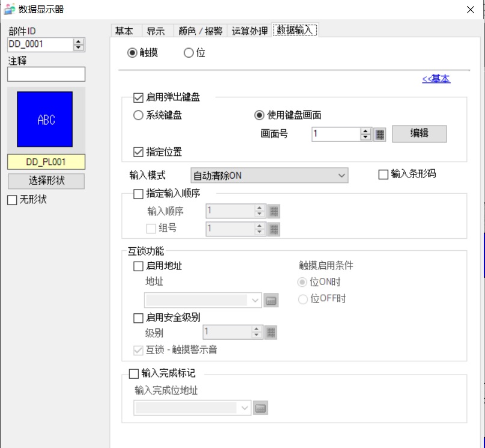This screenshot has width=485, height=448.
Task: Expand the 输入完成位地址 dropdown
Action: pyautogui.click(x=245, y=408)
